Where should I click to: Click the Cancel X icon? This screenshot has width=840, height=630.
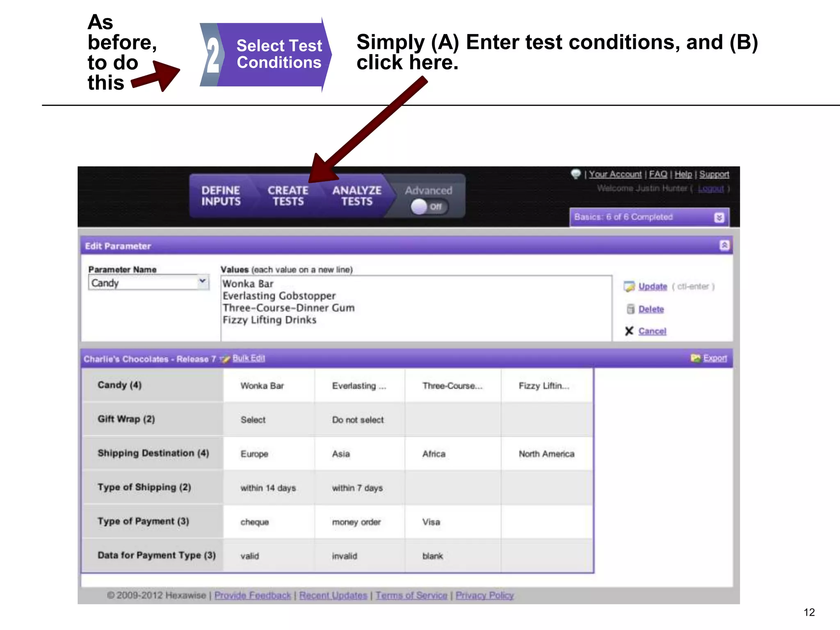[629, 331]
